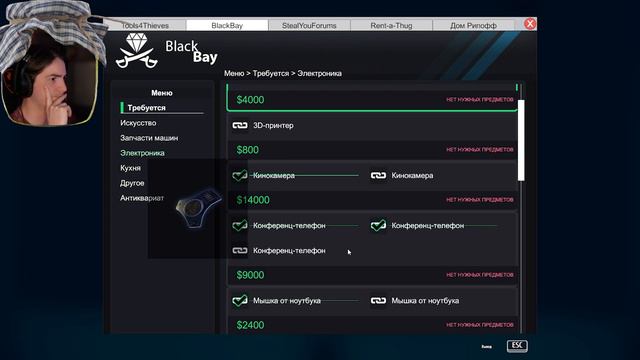
Task: Click the conference phone preview thumbnail
Action: pos(198,208)
